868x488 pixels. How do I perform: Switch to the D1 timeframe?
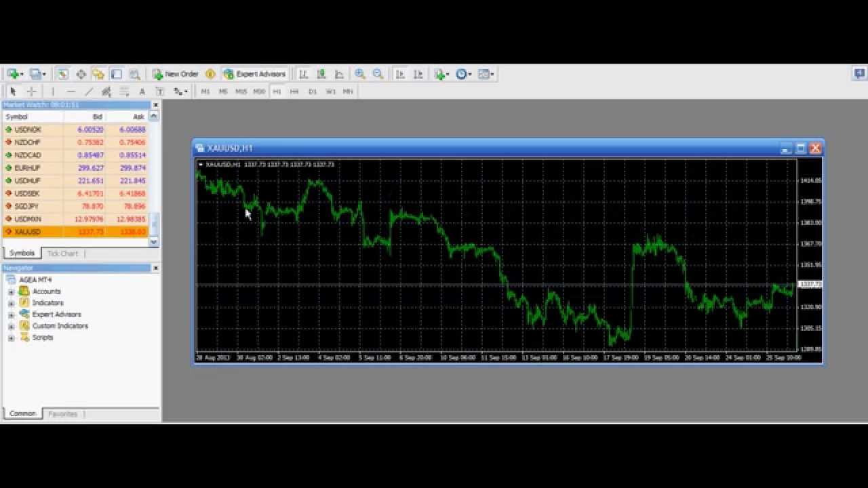(313, 91)
